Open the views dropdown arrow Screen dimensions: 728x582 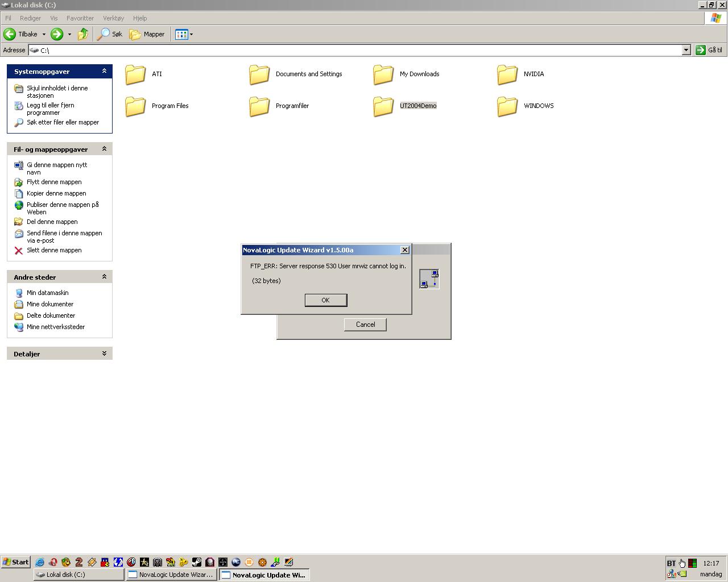coord(191,34)
